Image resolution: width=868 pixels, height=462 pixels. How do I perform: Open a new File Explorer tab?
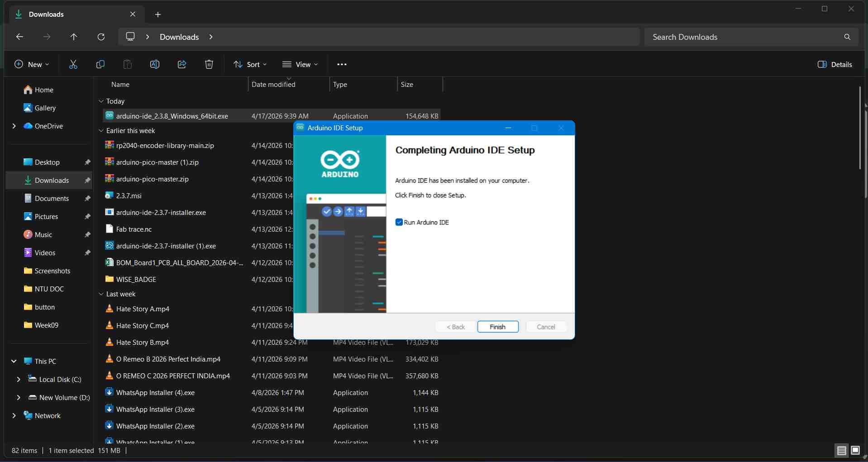[158, 14]
